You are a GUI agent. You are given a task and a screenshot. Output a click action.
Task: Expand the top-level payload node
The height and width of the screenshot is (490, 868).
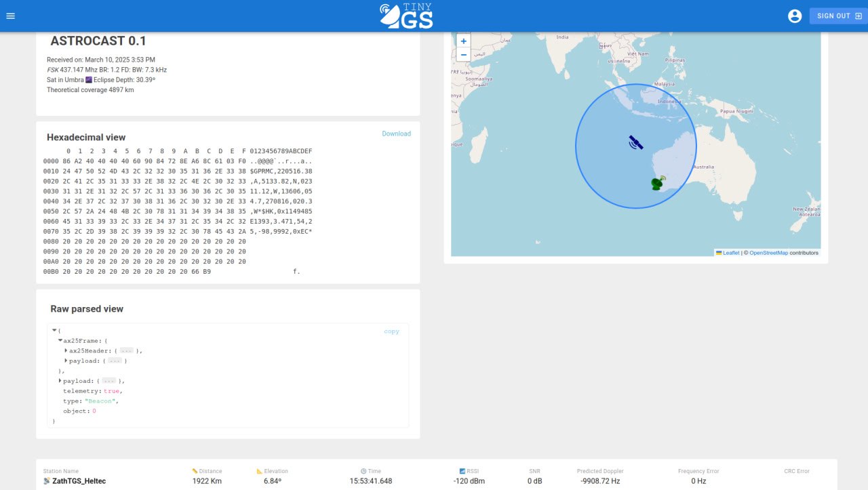click(60, 381)
